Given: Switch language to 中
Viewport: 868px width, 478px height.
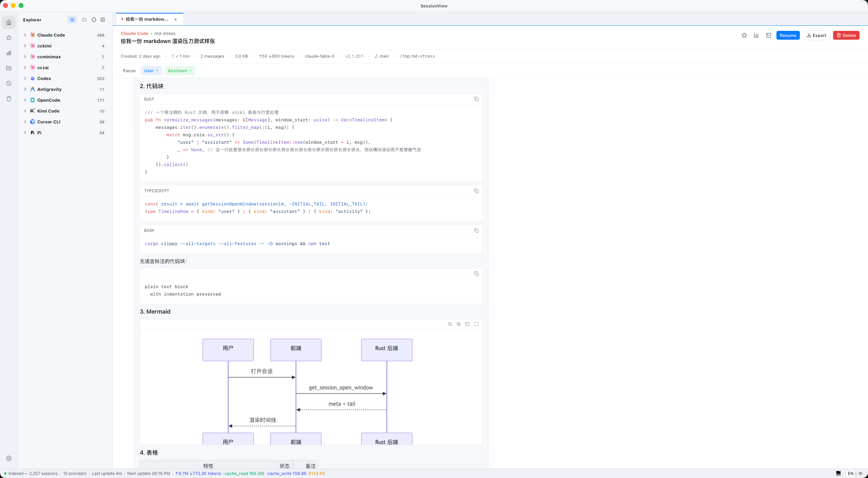Looking at the screenshot, I should [x=861, y=474].
